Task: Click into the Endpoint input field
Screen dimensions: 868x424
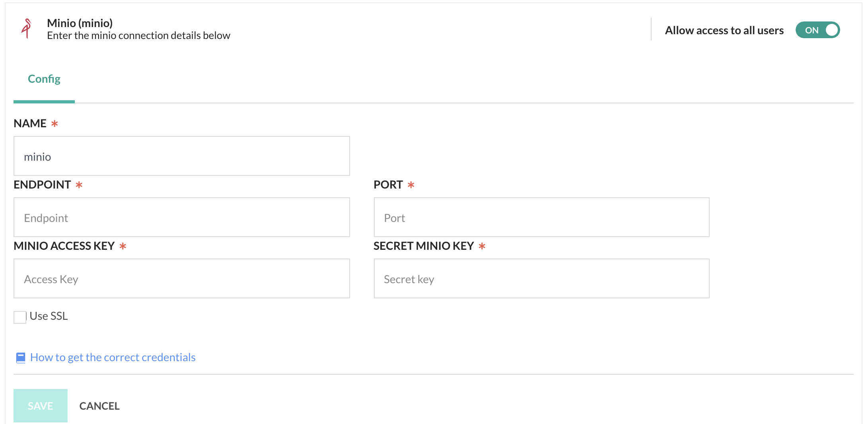Action: click(x=181, y=218)
